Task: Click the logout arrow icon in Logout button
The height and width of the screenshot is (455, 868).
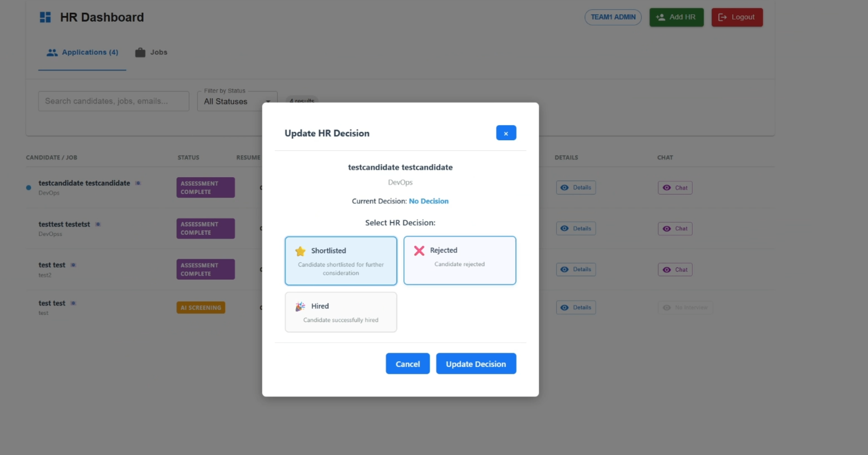Action: pos(723,17)
